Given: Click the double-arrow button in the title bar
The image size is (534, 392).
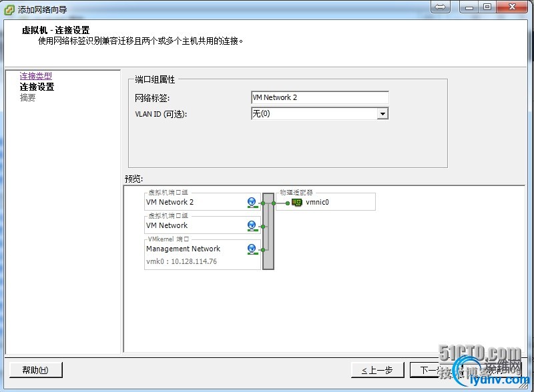Looking at the screenshot, I should click(x=441, y=7).
